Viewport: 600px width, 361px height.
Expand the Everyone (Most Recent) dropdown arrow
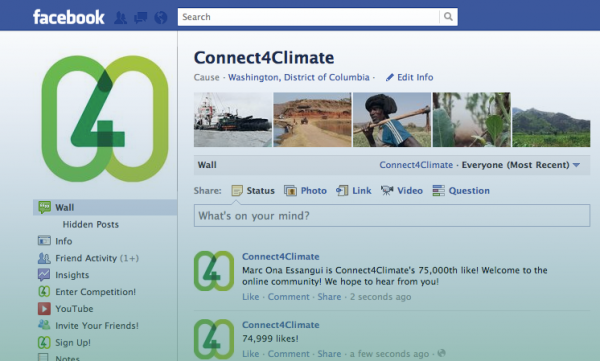tap(576, 165)
